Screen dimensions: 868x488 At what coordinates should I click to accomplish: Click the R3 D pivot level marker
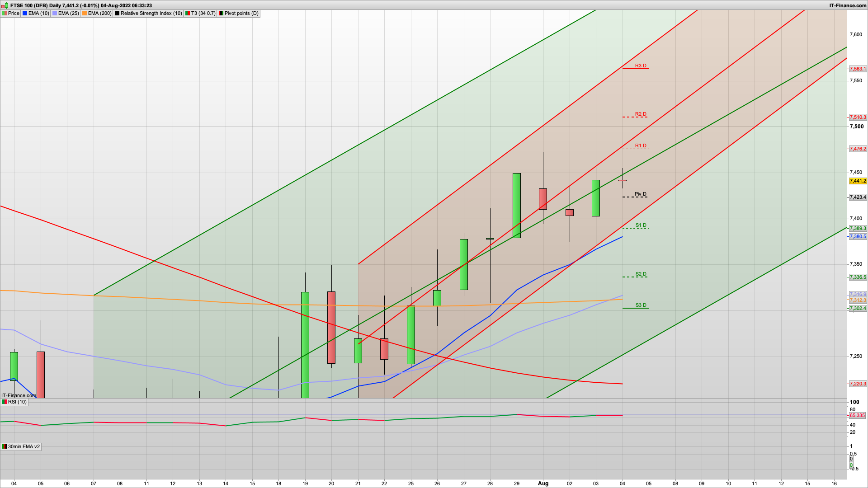pos(640,66)
